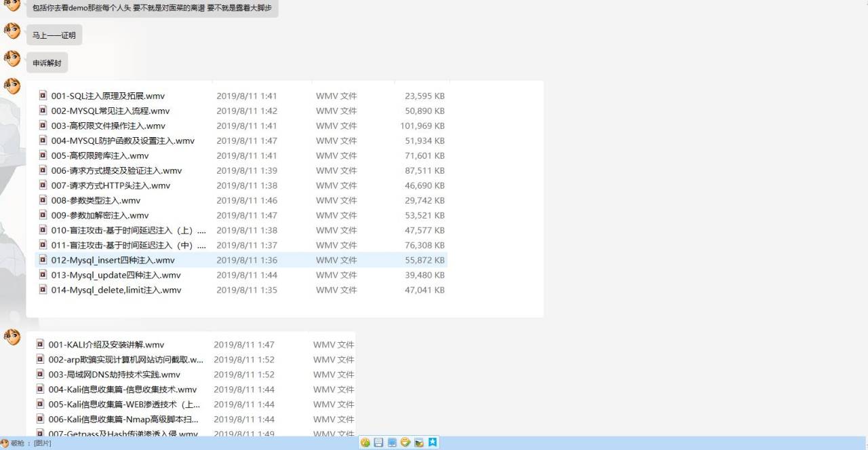868x450 pixels.
Task: Click 007-请求方式HTTP头注入.wmv file name
Action: coord(111,185)
